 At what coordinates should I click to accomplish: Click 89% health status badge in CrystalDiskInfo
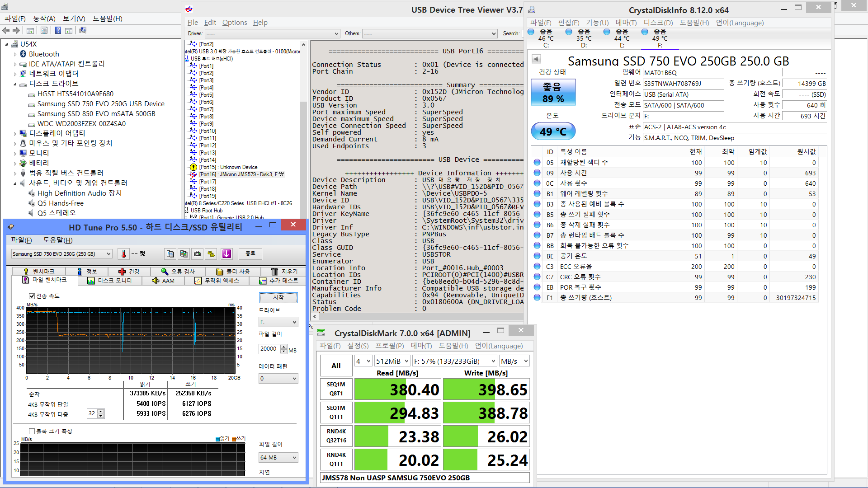point(553,93)
